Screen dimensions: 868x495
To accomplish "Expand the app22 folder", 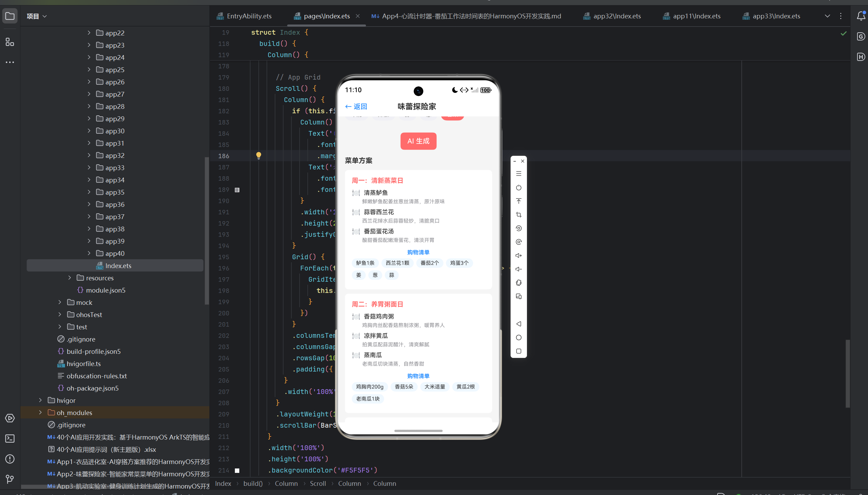I will (89, 33).
